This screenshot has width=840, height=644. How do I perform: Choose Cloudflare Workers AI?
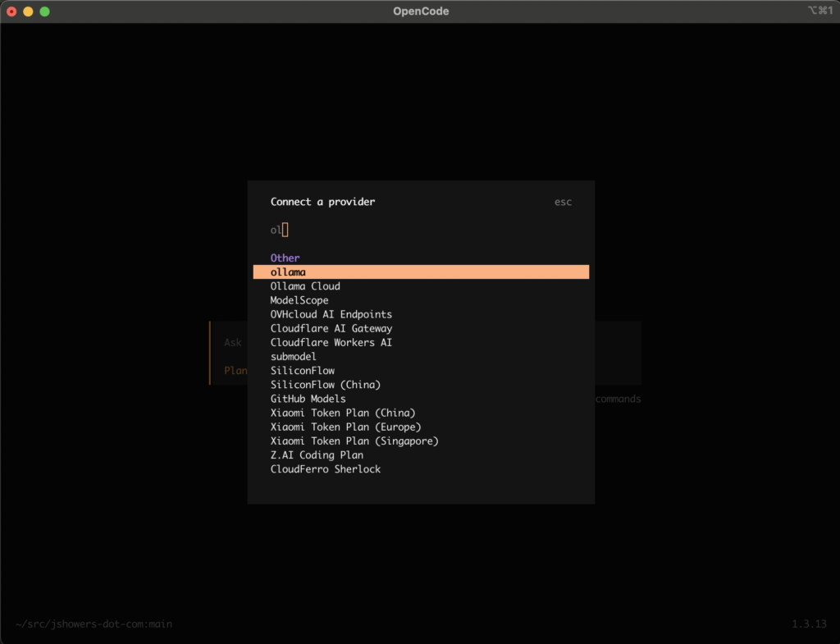coord(331,342)
